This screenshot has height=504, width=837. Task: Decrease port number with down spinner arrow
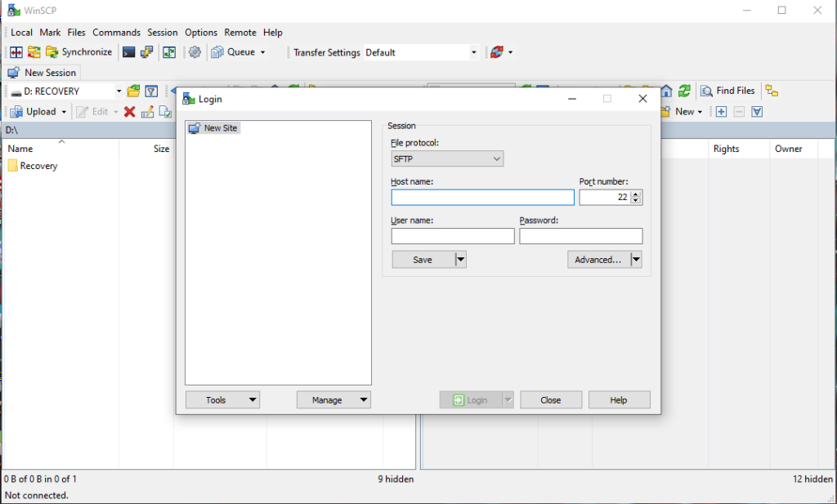coord(635,201)
